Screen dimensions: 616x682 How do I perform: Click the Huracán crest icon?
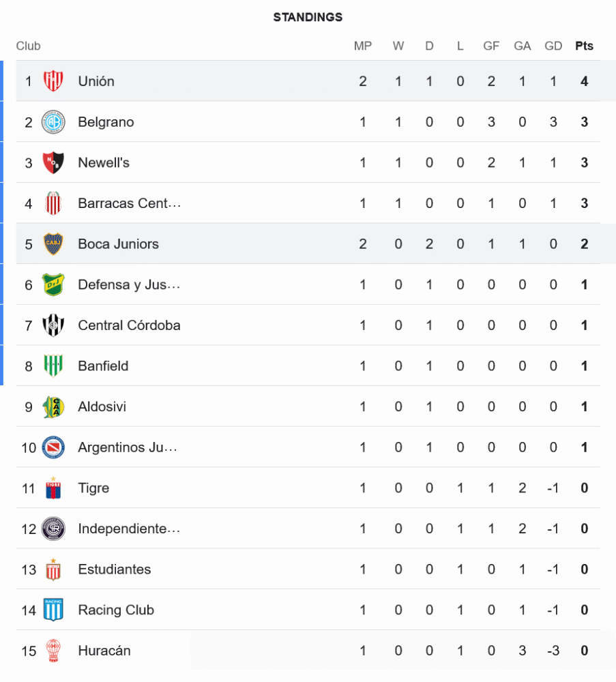53,651
